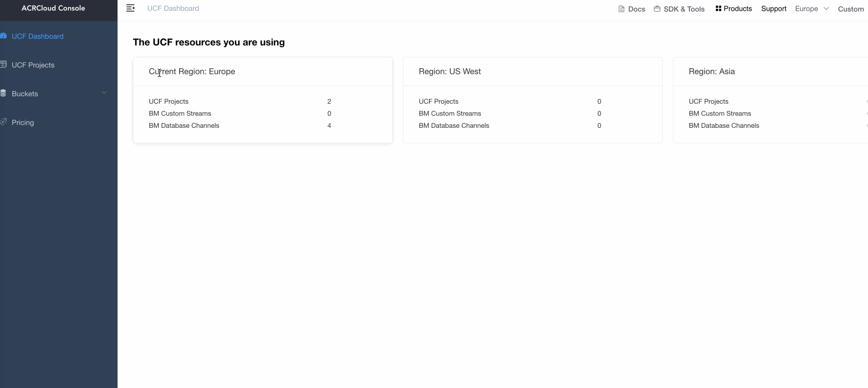Collapse sidebar with the hamburger icon

tap(130, 8)
